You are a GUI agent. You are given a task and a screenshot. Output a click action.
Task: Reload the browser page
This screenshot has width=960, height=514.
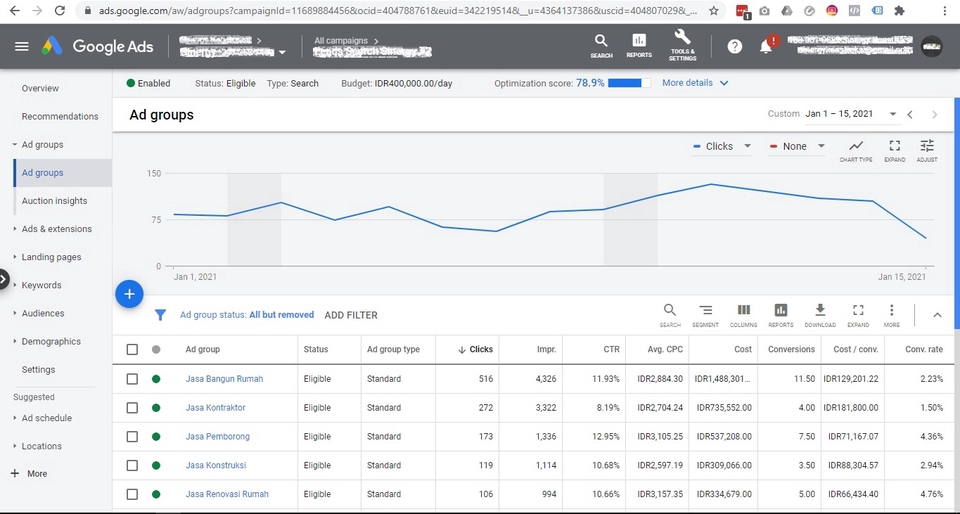(59, 10)
